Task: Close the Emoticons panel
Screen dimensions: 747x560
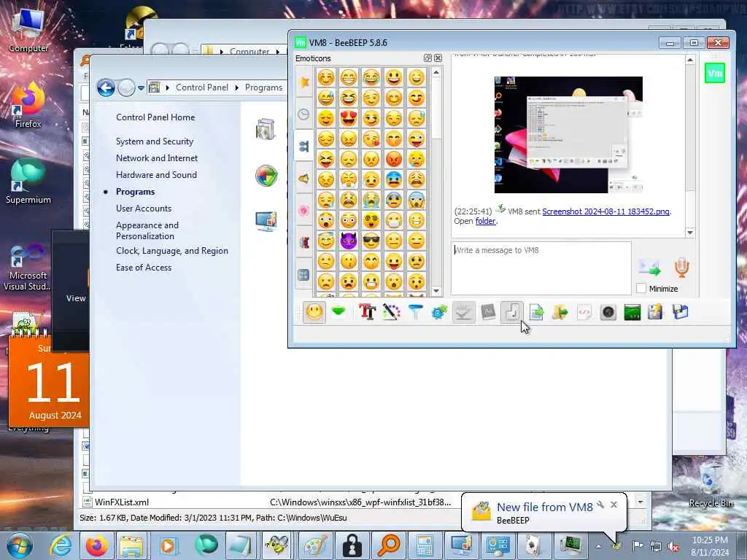Action: coord(438,58)
